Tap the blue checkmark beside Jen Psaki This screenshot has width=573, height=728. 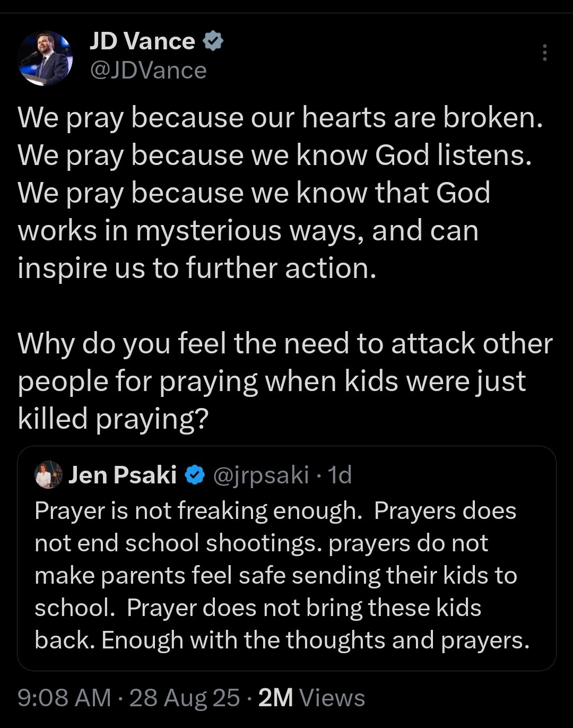(195, 475)
